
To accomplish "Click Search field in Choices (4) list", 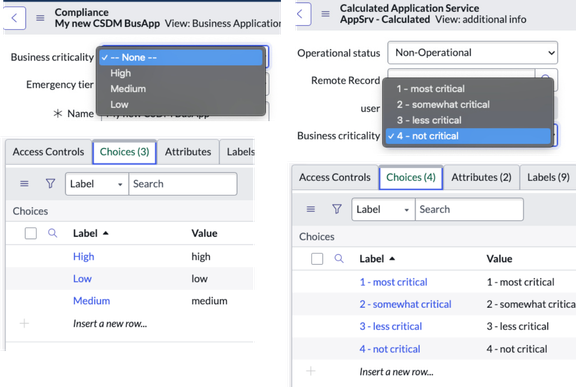I will coord(469,209).
